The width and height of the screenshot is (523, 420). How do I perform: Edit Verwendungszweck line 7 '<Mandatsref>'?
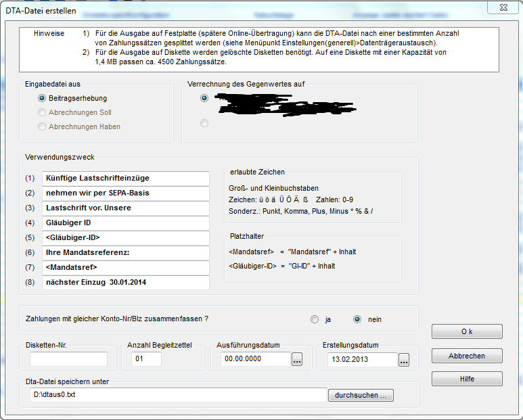[125, 267]
